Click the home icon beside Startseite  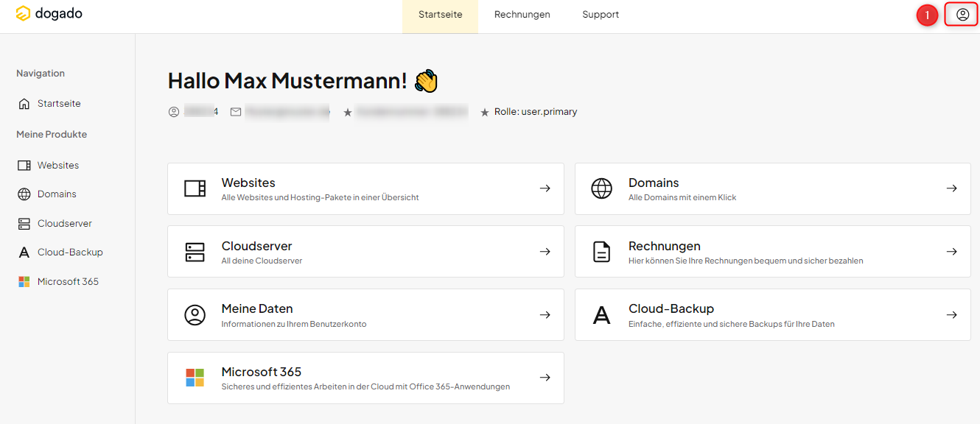click(x=24, y=104)
